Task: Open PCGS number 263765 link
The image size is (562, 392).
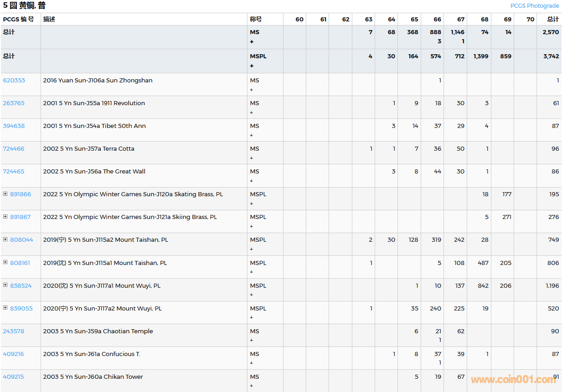Action: click(14, 103)
